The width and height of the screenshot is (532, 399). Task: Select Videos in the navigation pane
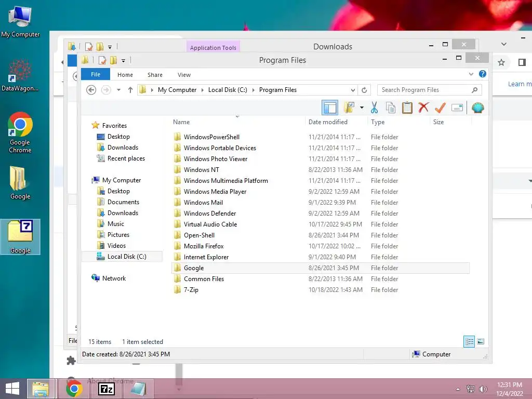click(116, 245)
